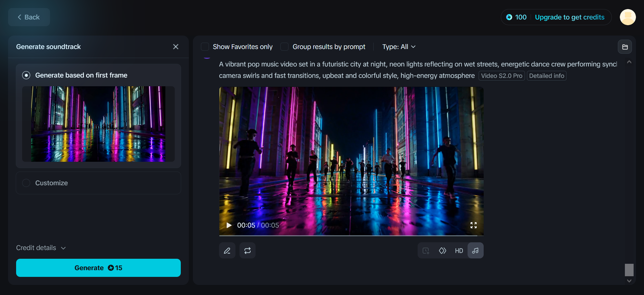644x295 pixels.
Task: Click the 100 credits balance
Action: tap(521, 17)
